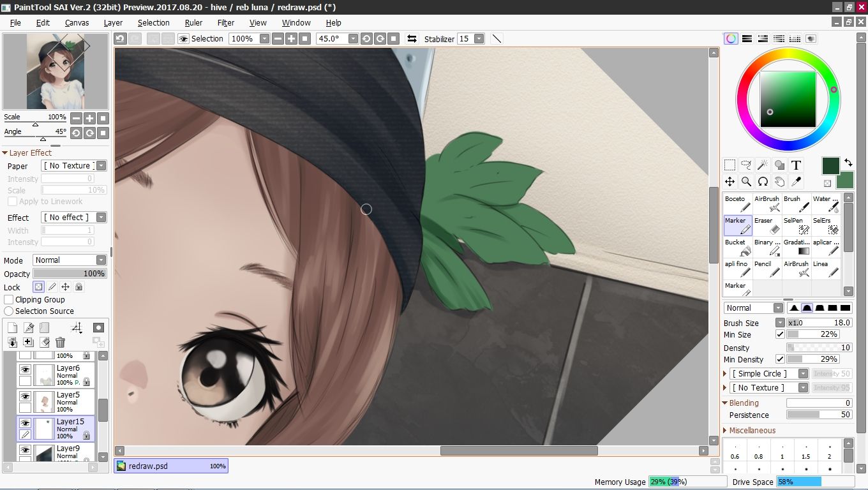Click the foreground dark green color swatch
868x490 pixels.
tap(830, 166)
